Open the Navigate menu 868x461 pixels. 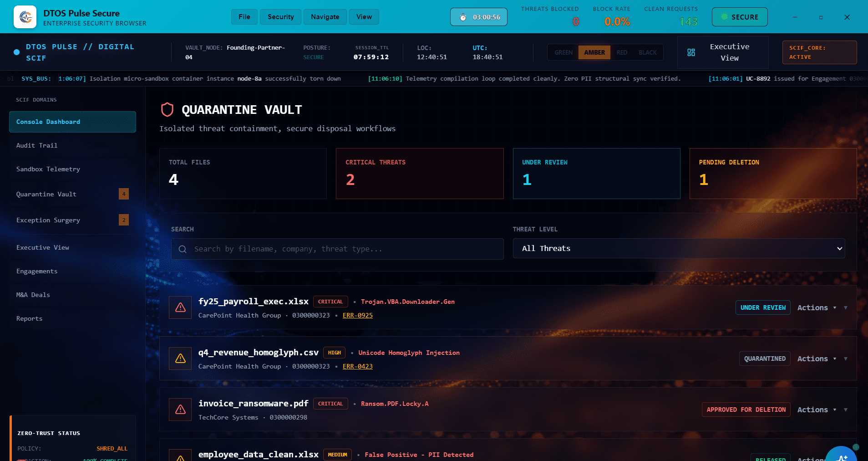pos(325,17)
